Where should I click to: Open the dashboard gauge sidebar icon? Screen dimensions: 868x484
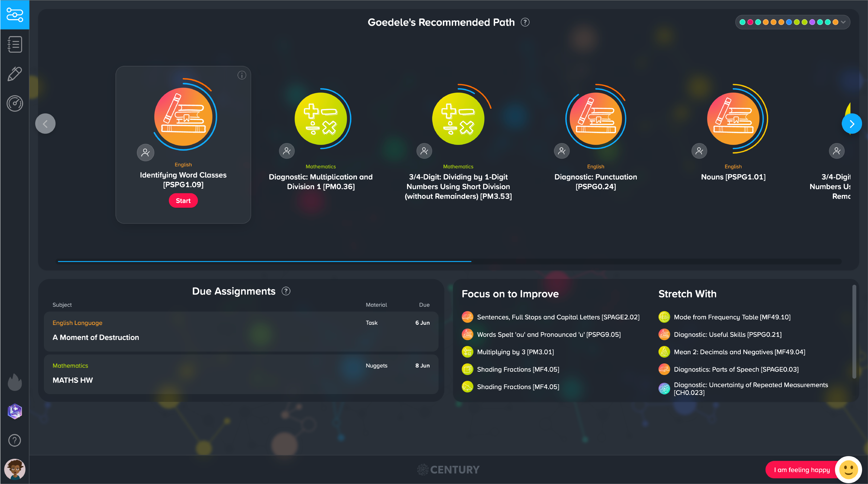click(15, 103)
